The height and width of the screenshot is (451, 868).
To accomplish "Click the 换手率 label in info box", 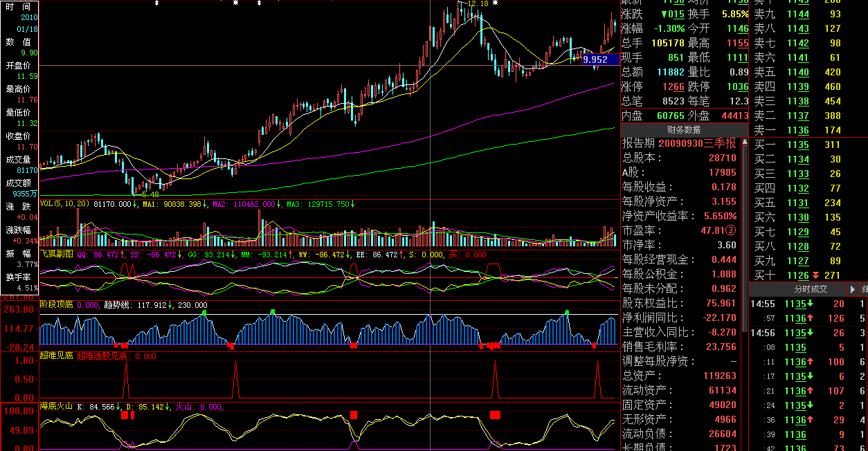I will click(18, 277).
